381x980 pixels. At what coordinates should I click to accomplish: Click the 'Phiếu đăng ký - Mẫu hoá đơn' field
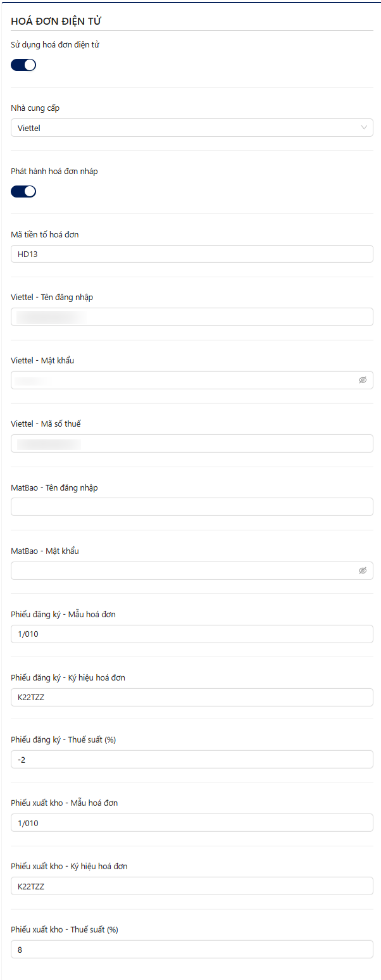tap(192, 634)
